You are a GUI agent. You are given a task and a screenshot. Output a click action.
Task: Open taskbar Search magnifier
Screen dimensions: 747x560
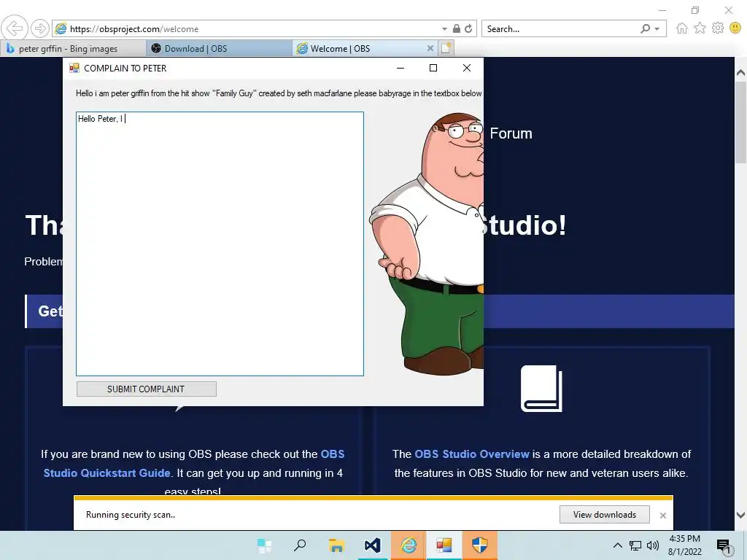[x=300, y=545]
